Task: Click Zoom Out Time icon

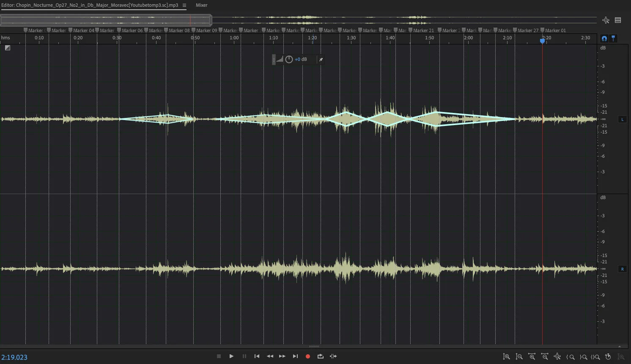Action: point(545,357)
